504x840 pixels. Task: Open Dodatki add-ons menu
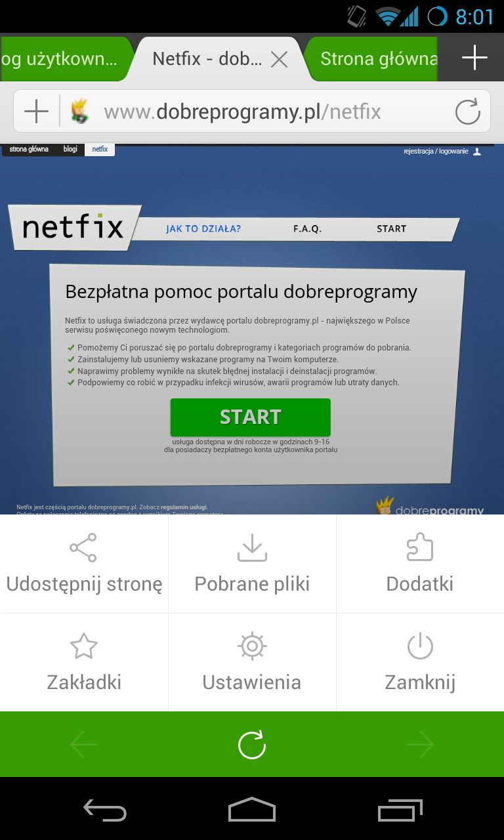pyautogui.click(x=420, y=564)
